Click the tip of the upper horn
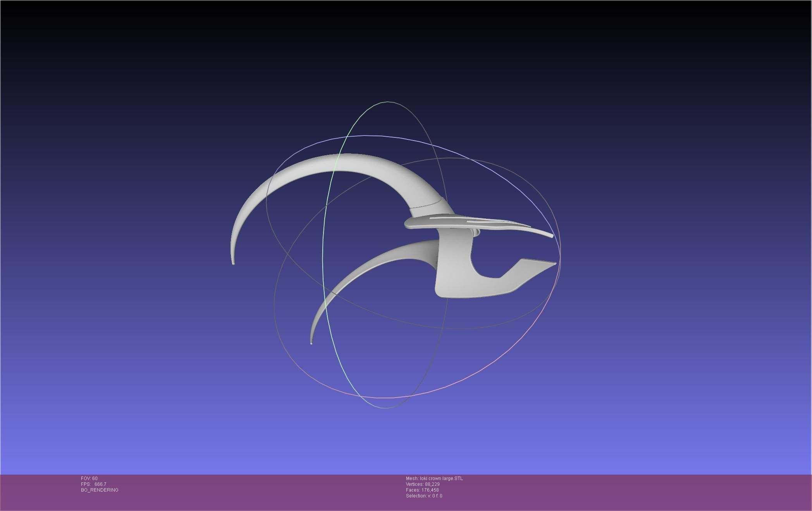 point(233,263)
